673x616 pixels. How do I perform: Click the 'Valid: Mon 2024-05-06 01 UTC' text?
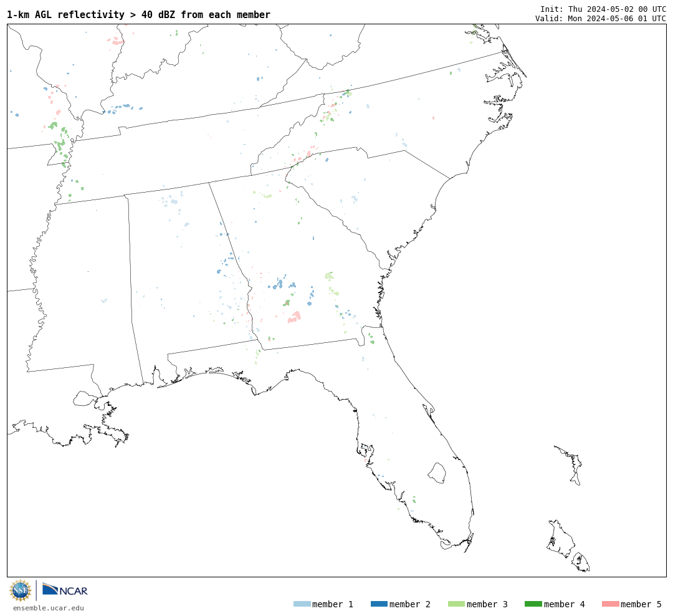coord(601,19)
